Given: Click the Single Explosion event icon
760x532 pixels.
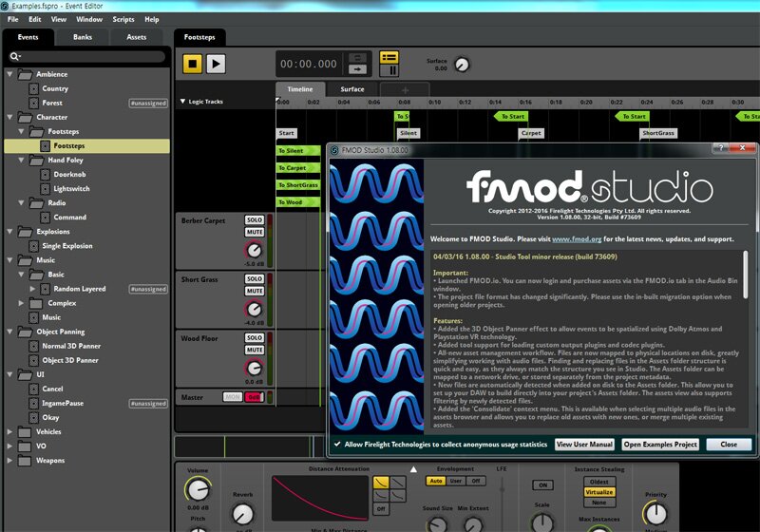Looking at the screenshot, I should (33, 246).
